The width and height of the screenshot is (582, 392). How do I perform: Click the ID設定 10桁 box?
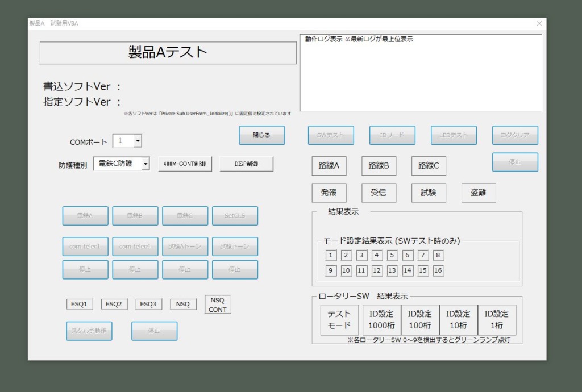tap(459, 320)
